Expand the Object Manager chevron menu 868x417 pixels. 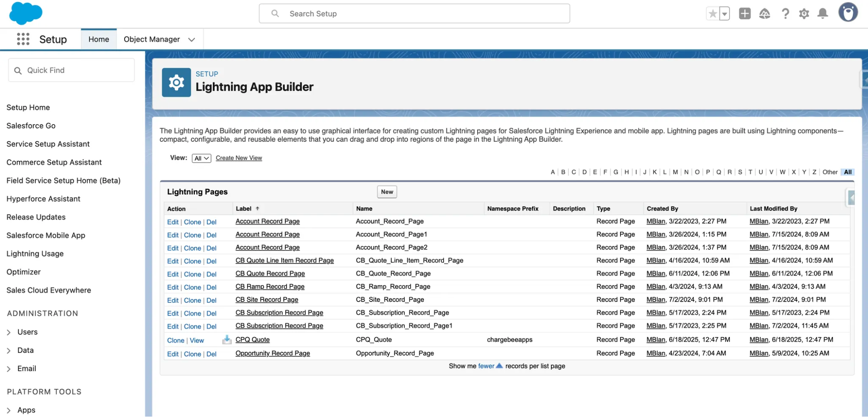(191, 39)
